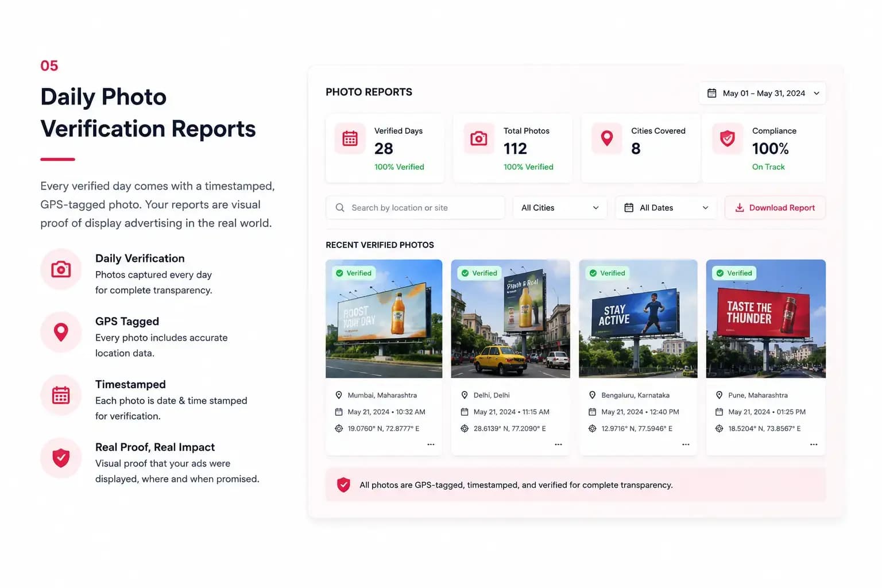Click the PHOTO REPORTS heading
Viewport: 882px width, 588px height.
click(369, 92)
